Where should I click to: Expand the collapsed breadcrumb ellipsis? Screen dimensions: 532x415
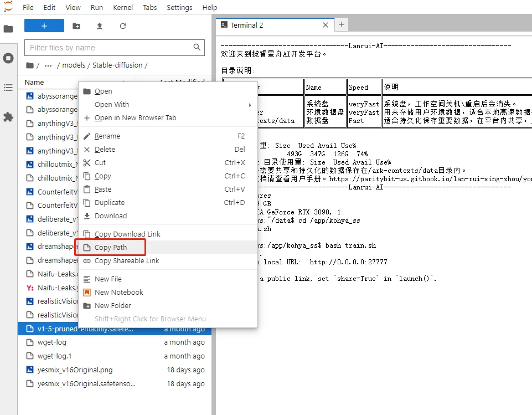(48, 65)
